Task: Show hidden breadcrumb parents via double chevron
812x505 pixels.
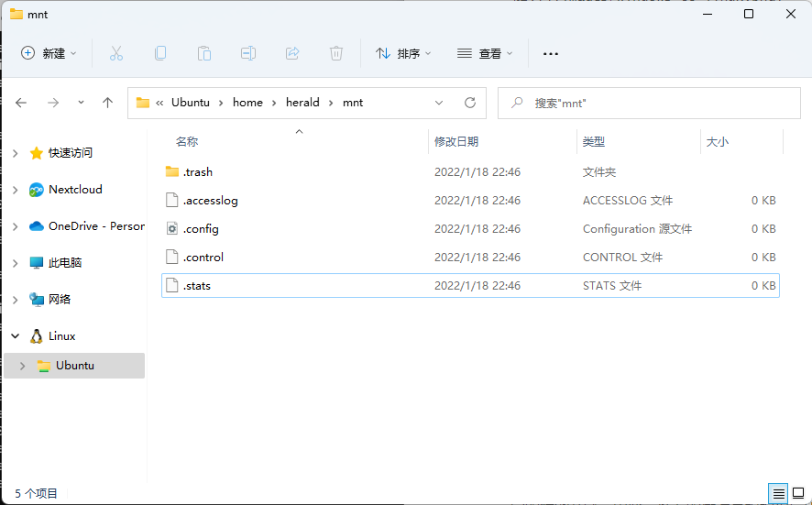Action: click(159, 103)
